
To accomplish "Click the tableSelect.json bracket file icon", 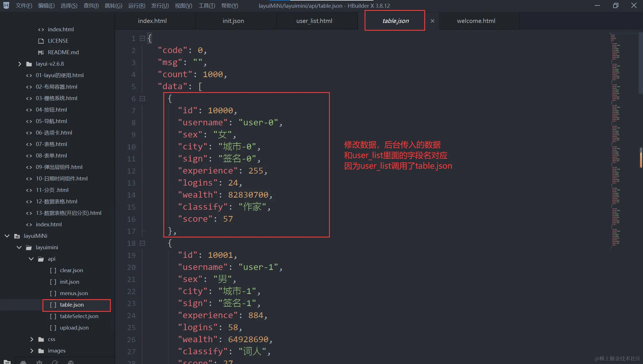I will 53,316.
